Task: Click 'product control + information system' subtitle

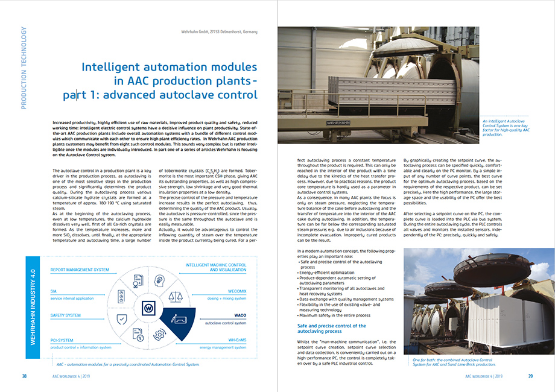Action: click(81, 347)
